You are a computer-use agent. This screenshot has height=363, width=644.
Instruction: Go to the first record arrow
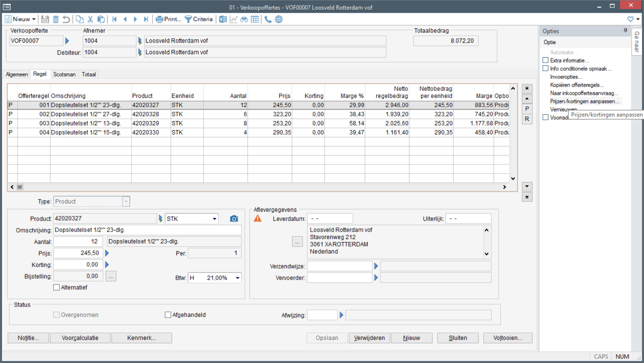[115, 19]
